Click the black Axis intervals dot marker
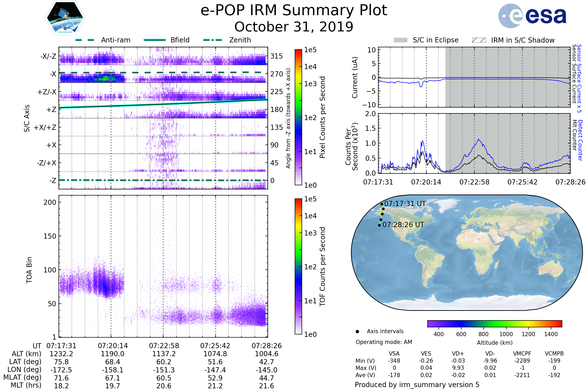Screen dimensions: 588x392 pos(357,331)
